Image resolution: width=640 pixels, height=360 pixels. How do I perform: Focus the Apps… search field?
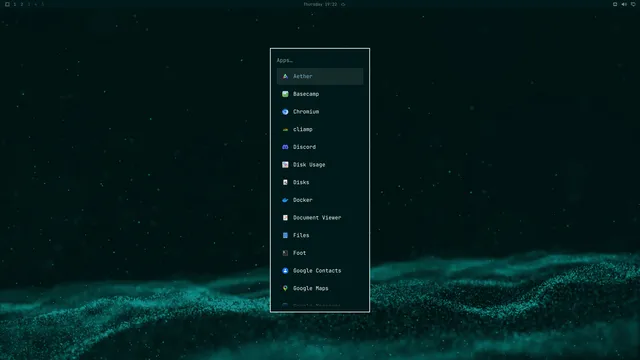coord(320,60)
